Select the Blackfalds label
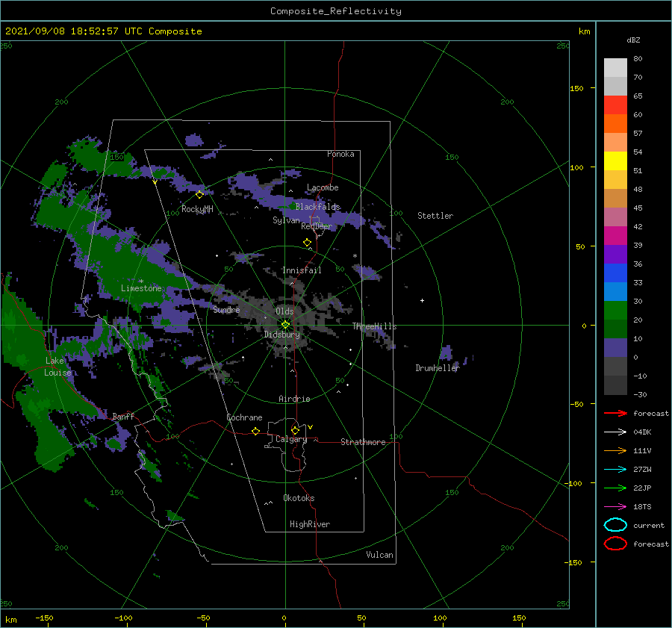 pyautogui.click(x=317, y=207)
